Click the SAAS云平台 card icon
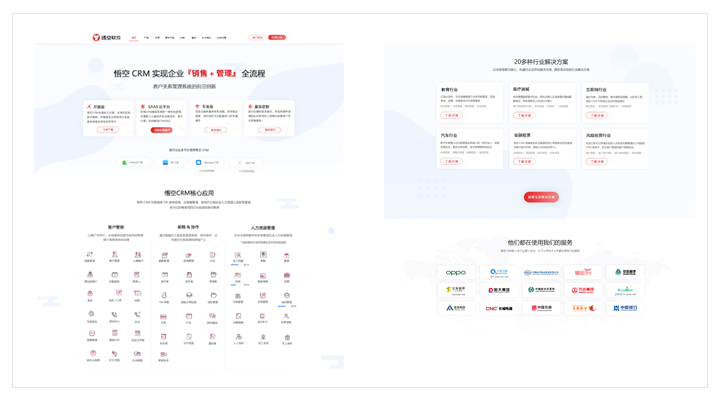 pyautogui.click(x=142, y=107)
